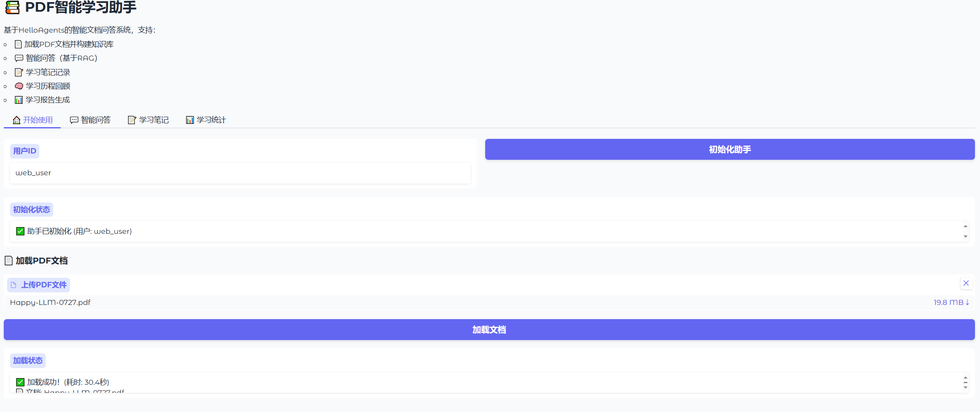Click down arrow in 初始化状态 text box
This screenshot has width=980, height=412.
coord(965,236)
